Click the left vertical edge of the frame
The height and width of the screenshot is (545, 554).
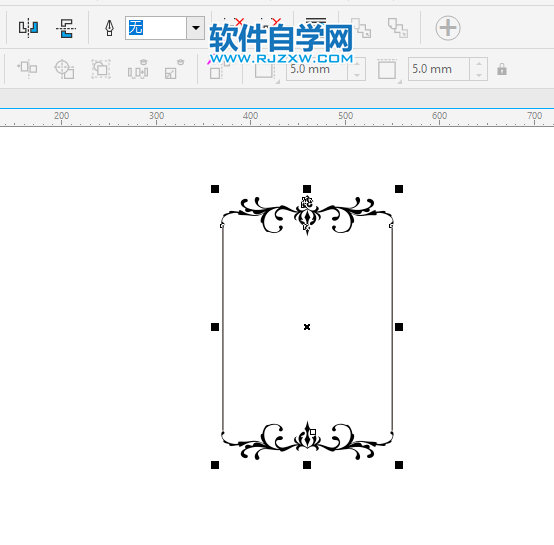[223, 328]
